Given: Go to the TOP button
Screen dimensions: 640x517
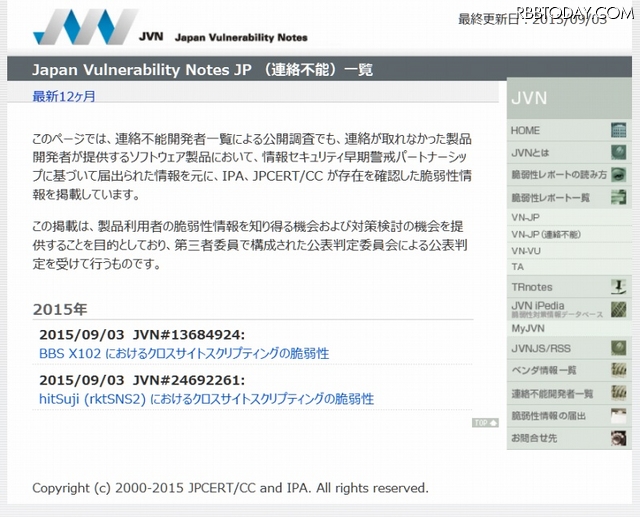Looking at the screenshot, I should (485, 423).
